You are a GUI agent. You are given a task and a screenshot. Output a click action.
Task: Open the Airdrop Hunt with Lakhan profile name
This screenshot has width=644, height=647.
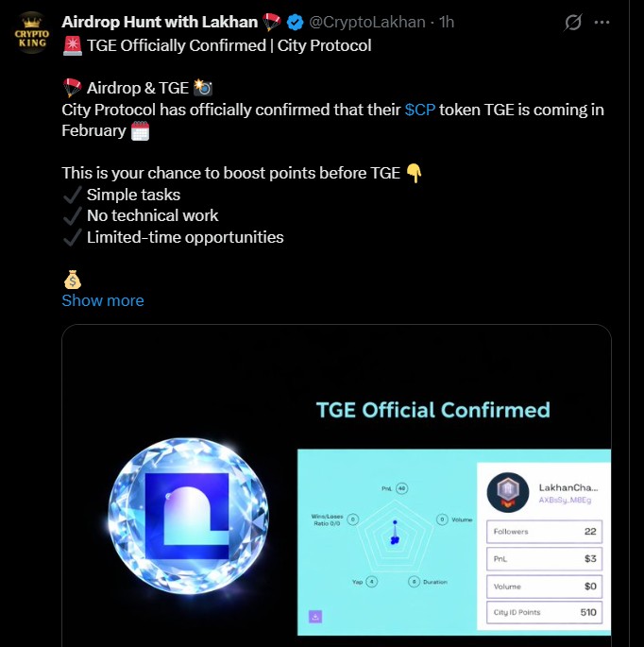[x=160, y=22]
